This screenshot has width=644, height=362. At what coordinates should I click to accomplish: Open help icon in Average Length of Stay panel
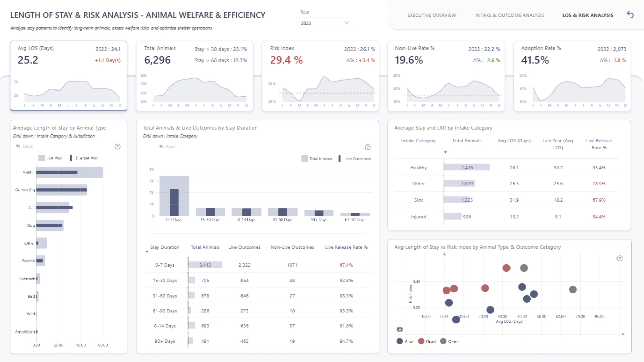[x=118, y=147]
